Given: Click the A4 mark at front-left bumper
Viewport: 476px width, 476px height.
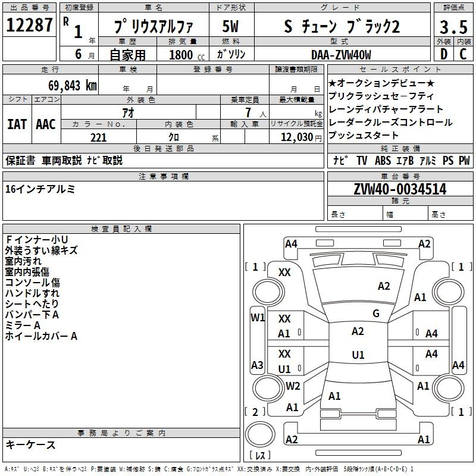Looking at the screenshot, I should (x=291, y=244).
